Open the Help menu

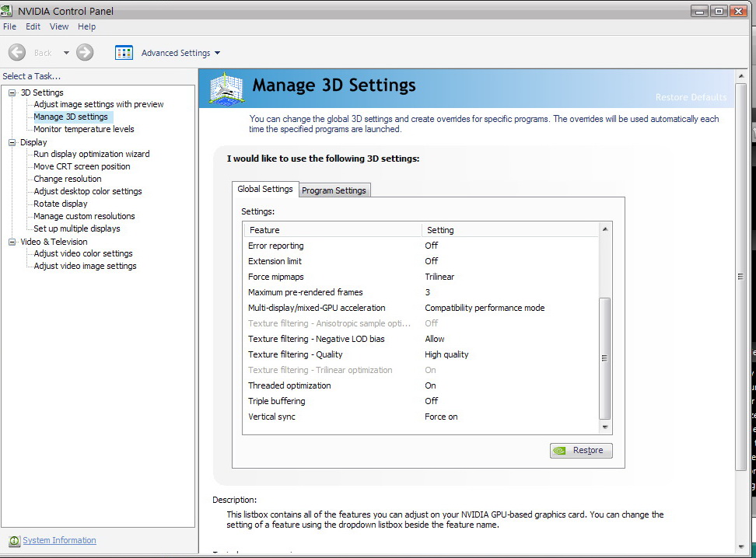click(87, 26)
